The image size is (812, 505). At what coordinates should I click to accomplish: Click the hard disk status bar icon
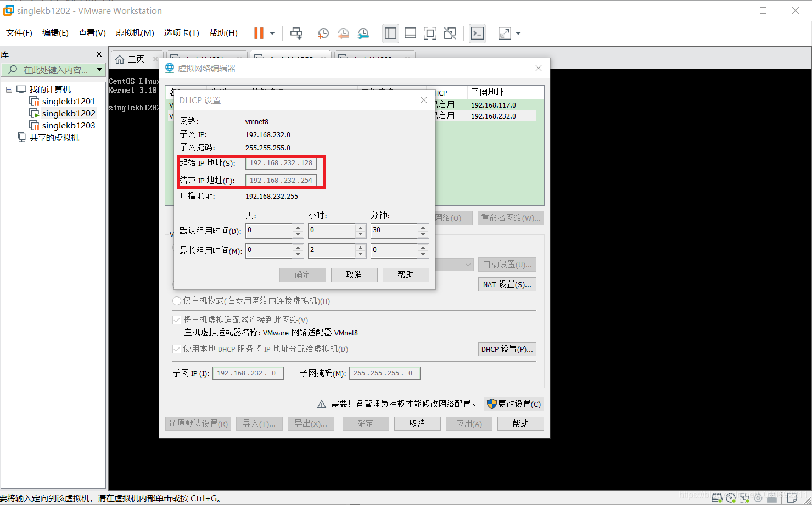pyautogui.click(x=717, y=498)
